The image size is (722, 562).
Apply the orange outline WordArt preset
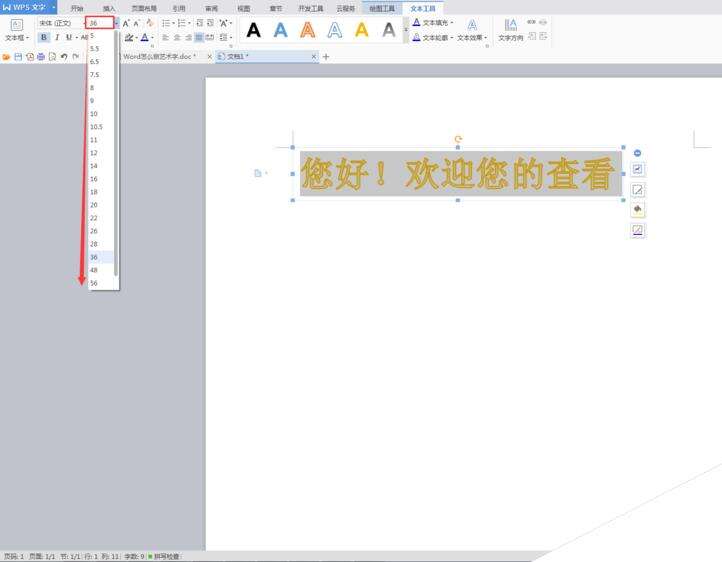pos(308,30)
